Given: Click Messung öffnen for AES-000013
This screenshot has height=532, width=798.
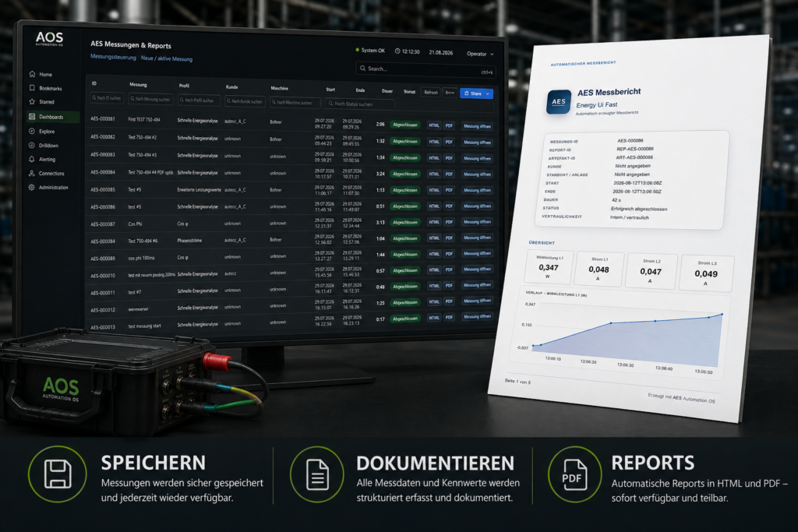Looking at the screenshot, I should (x=478, y=316).
